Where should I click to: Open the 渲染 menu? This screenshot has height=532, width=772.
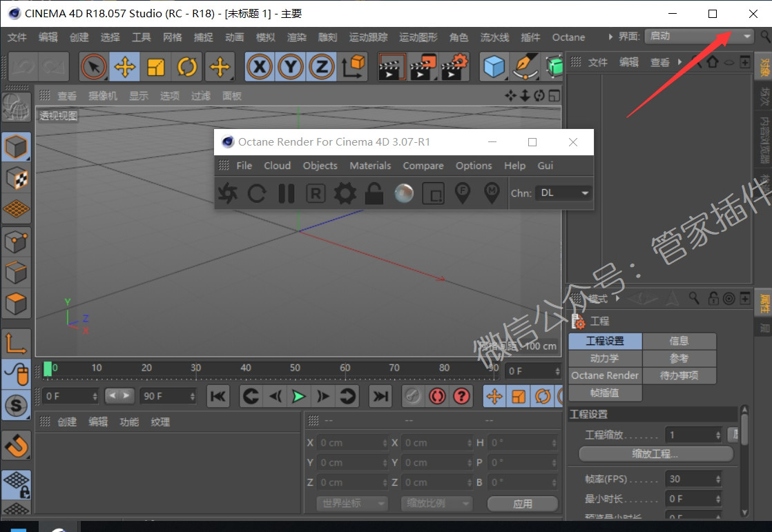tap(296, 37)
